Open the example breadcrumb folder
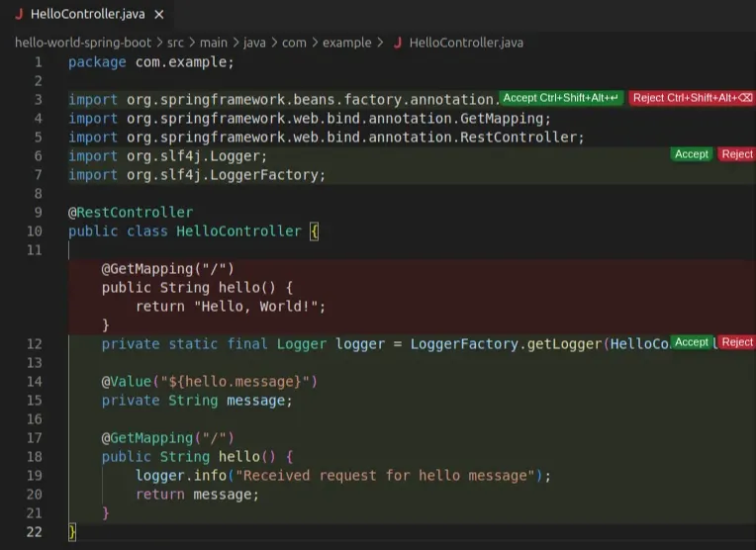The width and height of the screenshot is (756, 550). pos(344,43)
